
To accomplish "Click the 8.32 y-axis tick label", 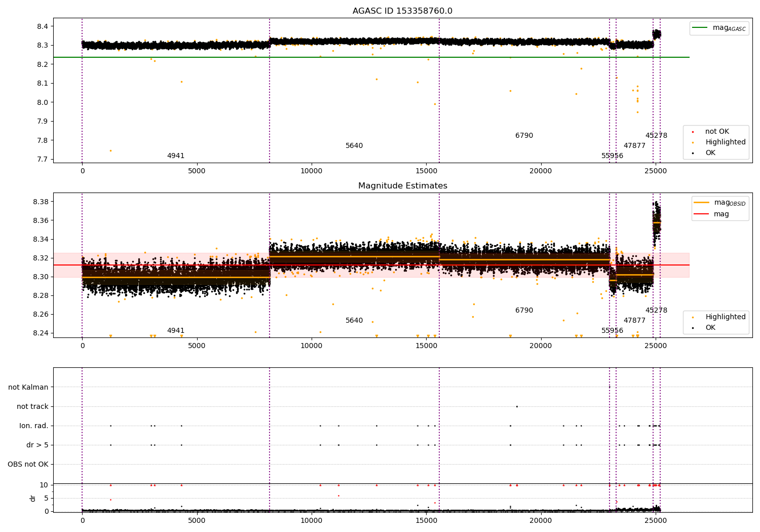I will point(40,258).
